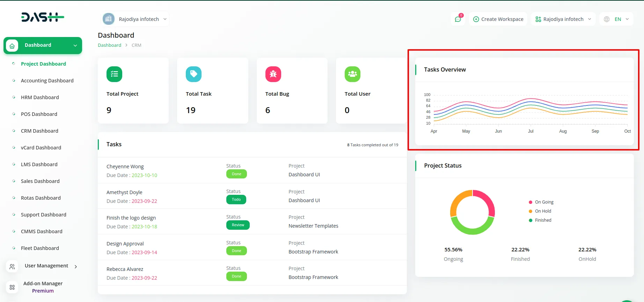Open the Accounting Dashboard menu item
644x302 pixels.
pos(47,81)
